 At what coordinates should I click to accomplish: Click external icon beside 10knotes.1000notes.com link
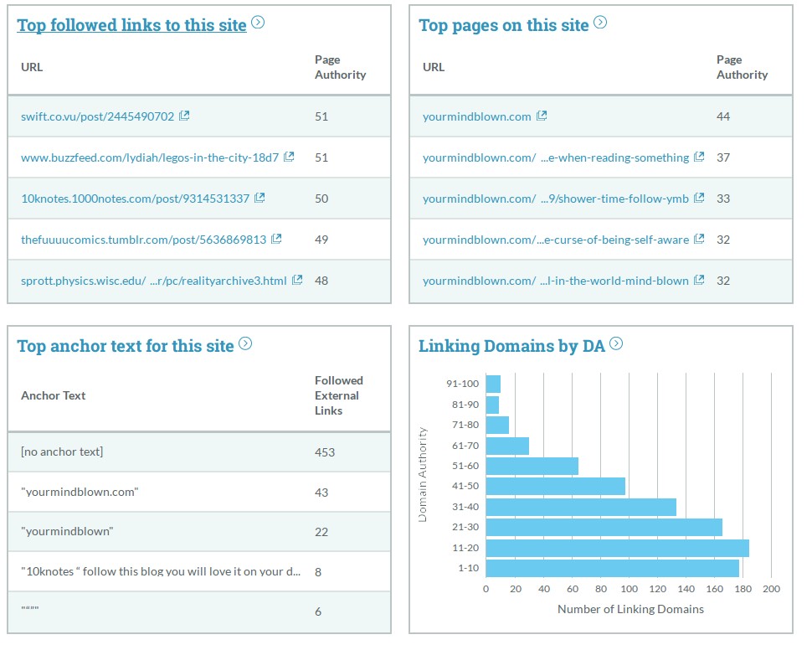click(260, 198)
